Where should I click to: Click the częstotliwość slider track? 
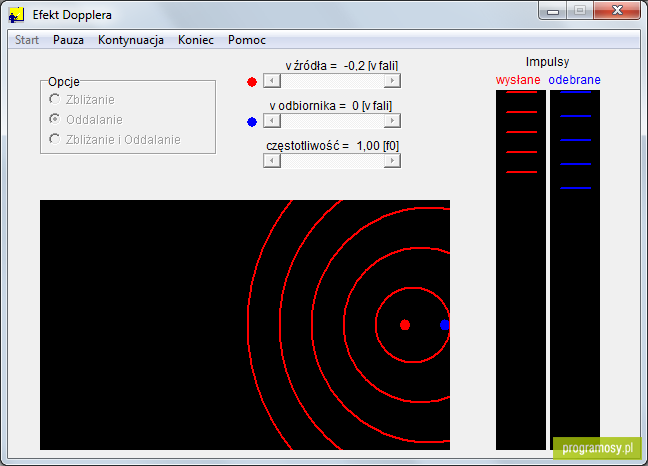pyautogui.click(x=332, y=161)
